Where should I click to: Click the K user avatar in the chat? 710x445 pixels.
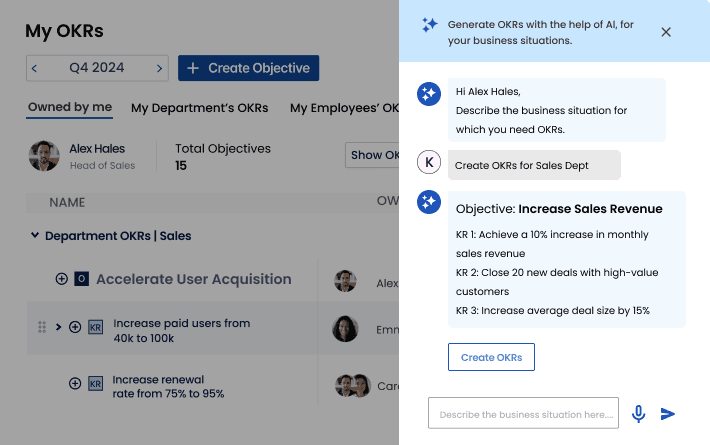(x=429, y=162)
